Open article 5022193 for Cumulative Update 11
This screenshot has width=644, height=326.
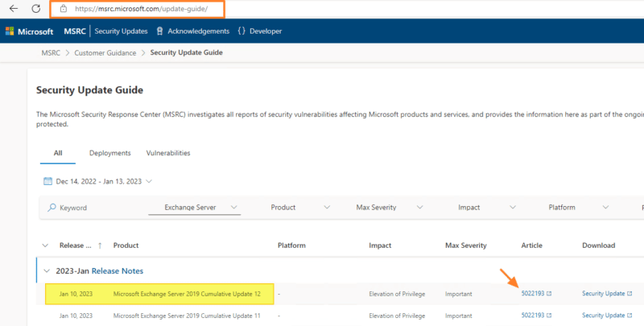pyautogui.click(x=533, y=316)
